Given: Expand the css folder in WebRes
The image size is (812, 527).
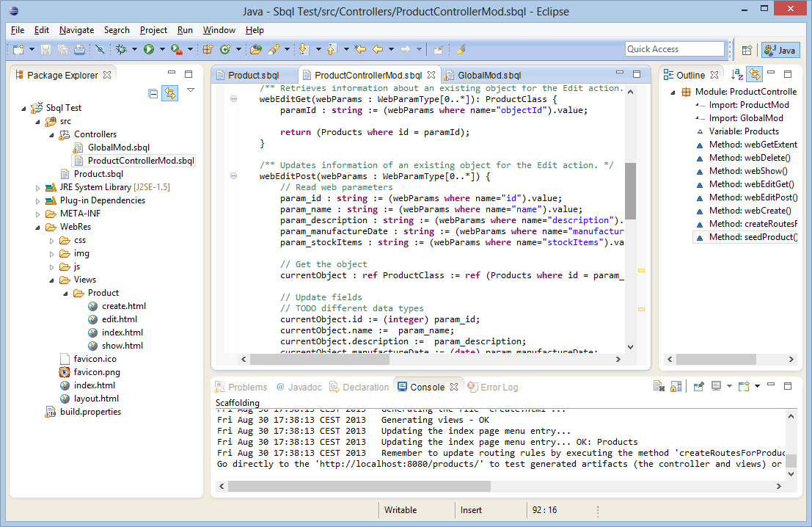Looking at the screenshot, I should 51,240.
